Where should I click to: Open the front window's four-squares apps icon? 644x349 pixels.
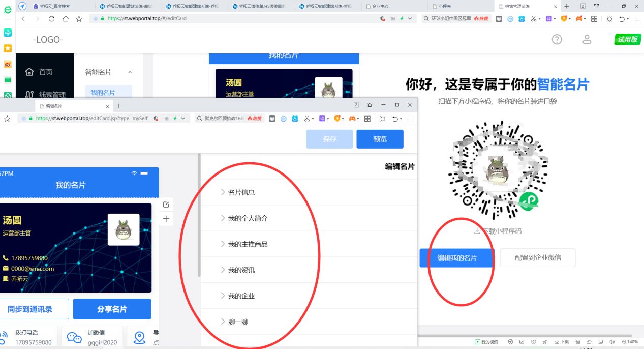pyautogui.click(x=367, y=119)
